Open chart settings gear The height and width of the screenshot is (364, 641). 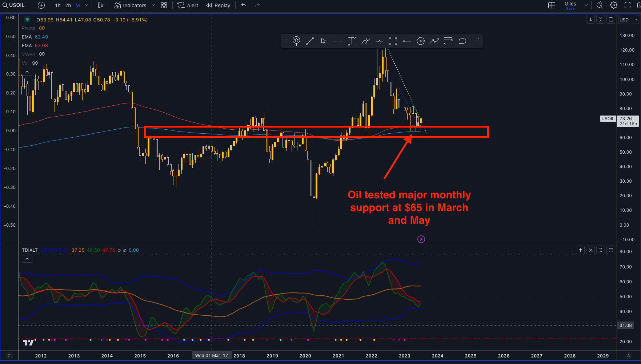pos(614,5)
